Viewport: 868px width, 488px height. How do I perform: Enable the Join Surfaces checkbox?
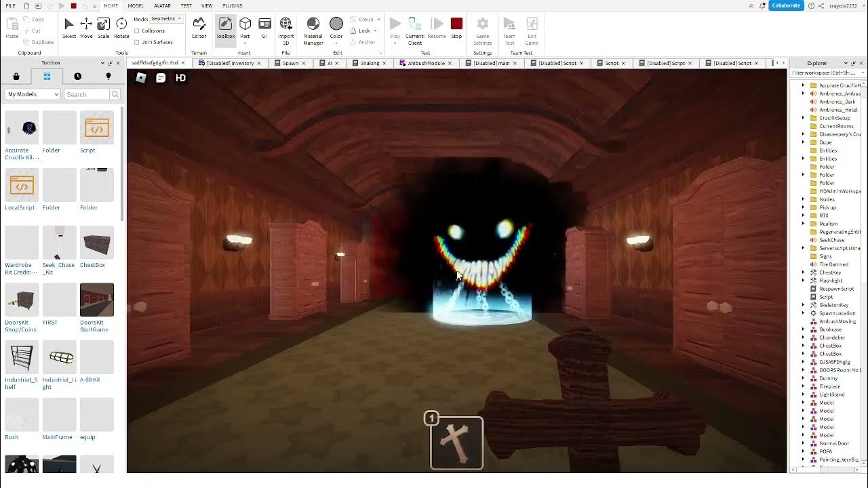click(137, 42)
